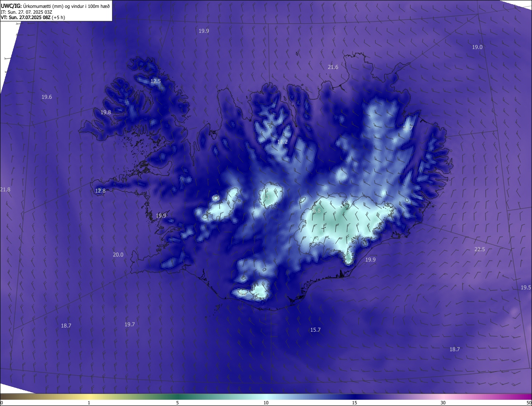Screen dimensions: 532x406
Task: Select the 21.8 value label
Action: tap(5, 189)
